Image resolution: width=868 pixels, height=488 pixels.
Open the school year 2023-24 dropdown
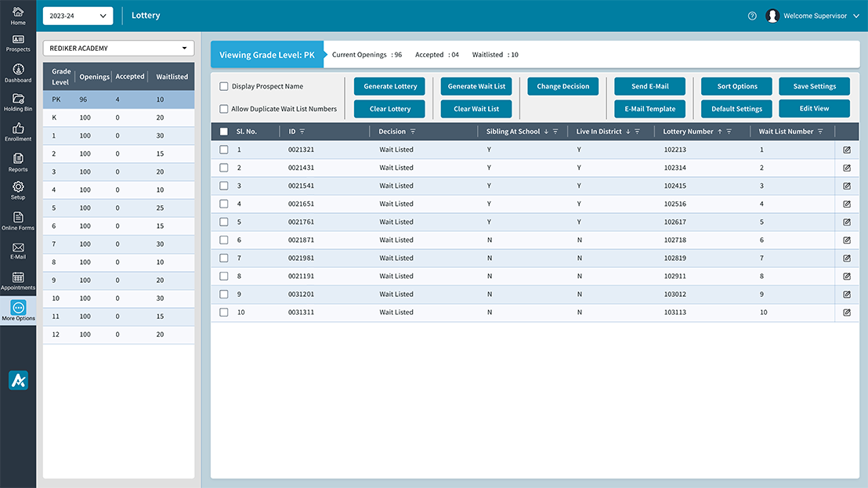coord(78,15)
